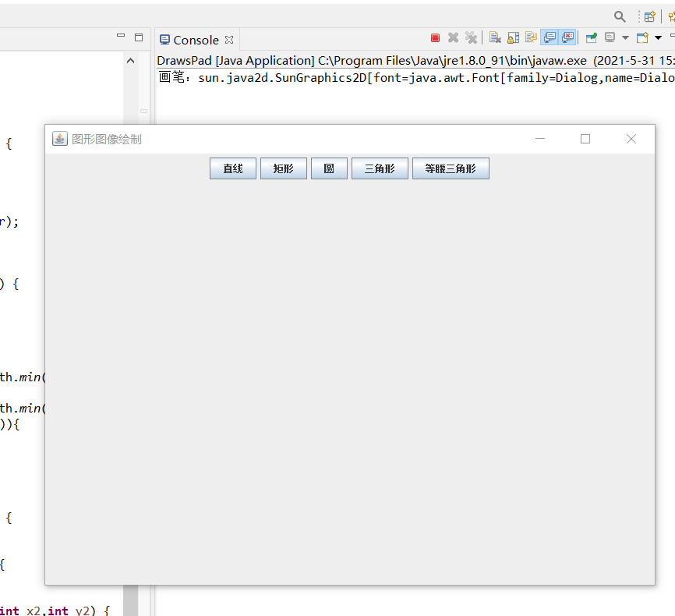Click the Open Perspective icon
675x616 pixels.
tap(649, 16)
